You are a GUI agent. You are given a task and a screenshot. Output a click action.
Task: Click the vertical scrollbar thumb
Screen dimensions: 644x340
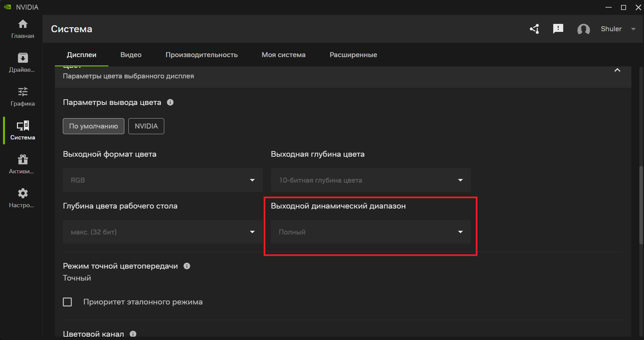641,205
